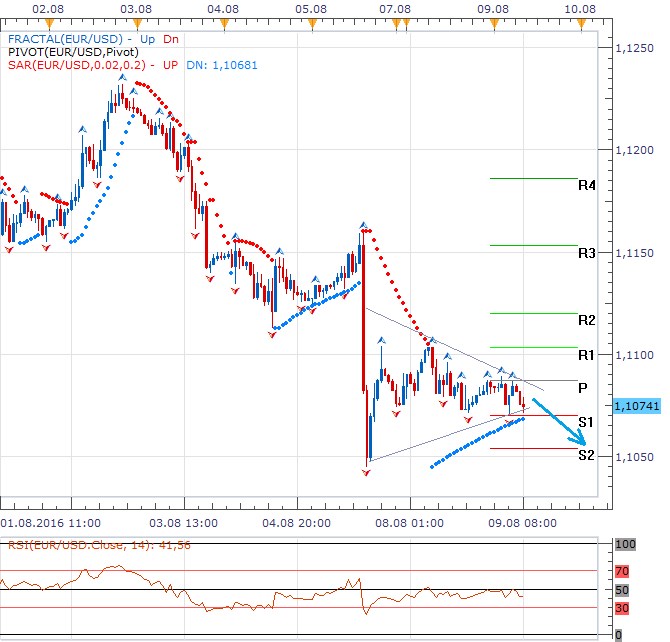This screenshot has width=670, height=642.
Task: Select the R1 pivot level label
Action: coord(586,355)
